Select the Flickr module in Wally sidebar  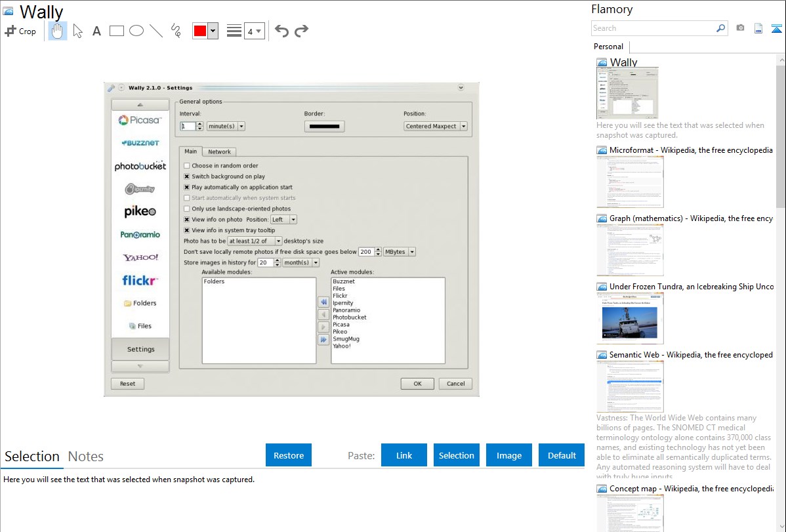click(140, 280)
